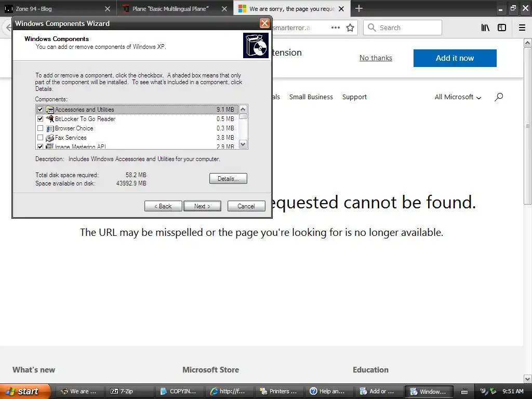Close the Basic Multilingual Plane tab

224,9
